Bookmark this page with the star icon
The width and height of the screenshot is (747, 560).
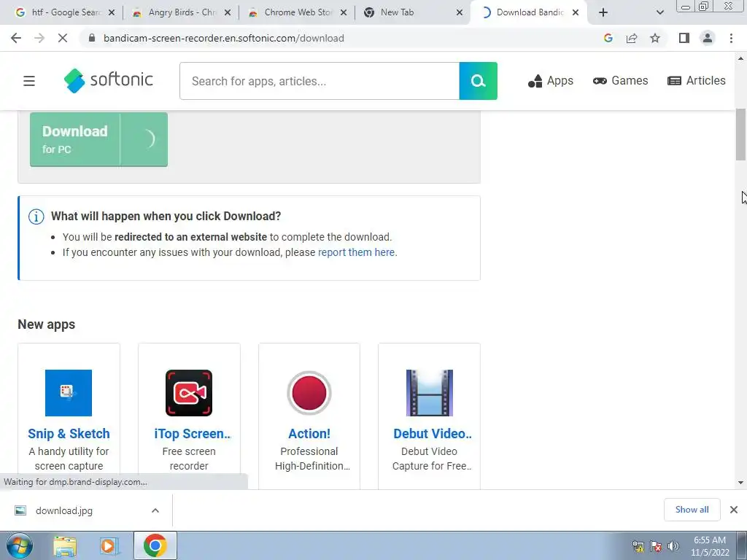coord(655,38)
